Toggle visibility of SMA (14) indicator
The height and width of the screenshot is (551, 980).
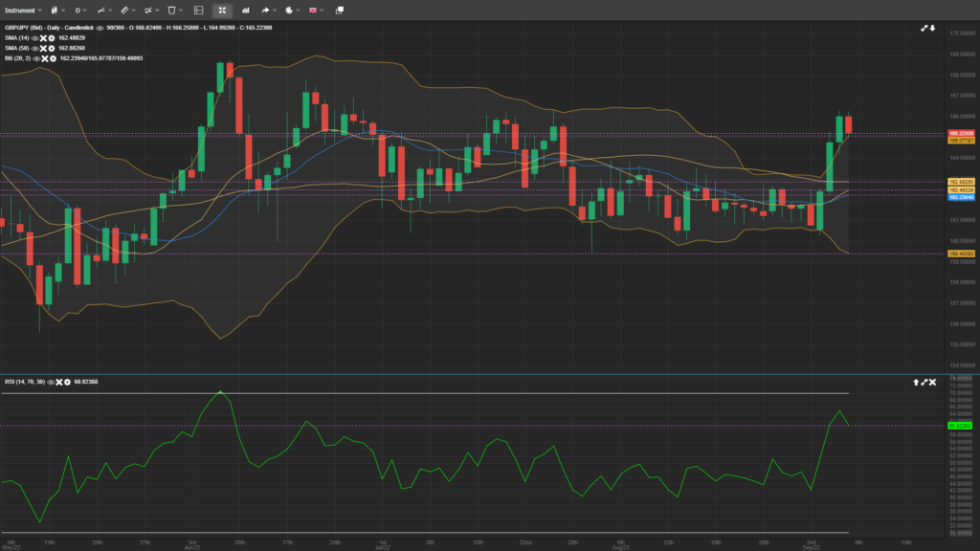click(36, 38)
